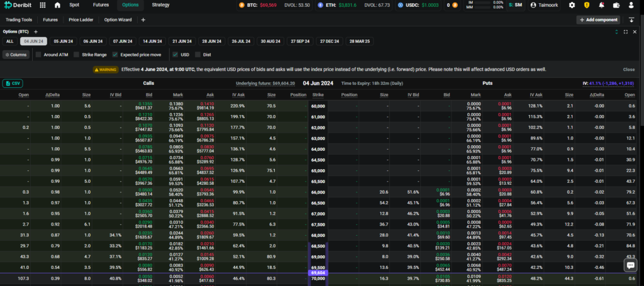Uncheck the USD checkbox
Image resolution: width=644 pixels, height=286 pixels.
[175, 55]
